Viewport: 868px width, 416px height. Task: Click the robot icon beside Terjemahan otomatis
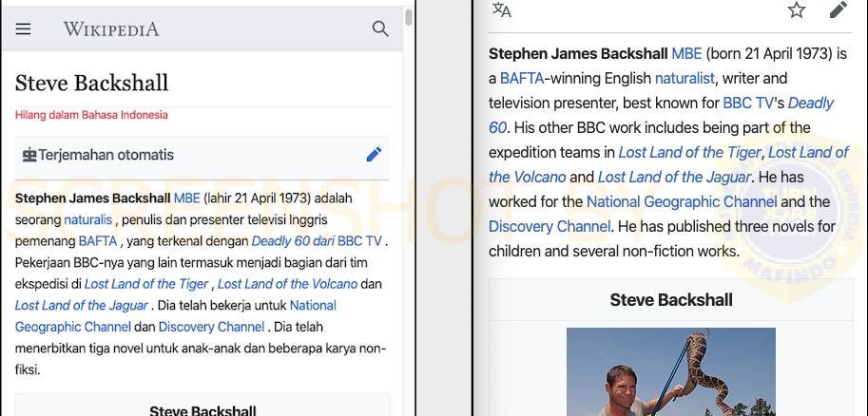click(x=29, y=155)
